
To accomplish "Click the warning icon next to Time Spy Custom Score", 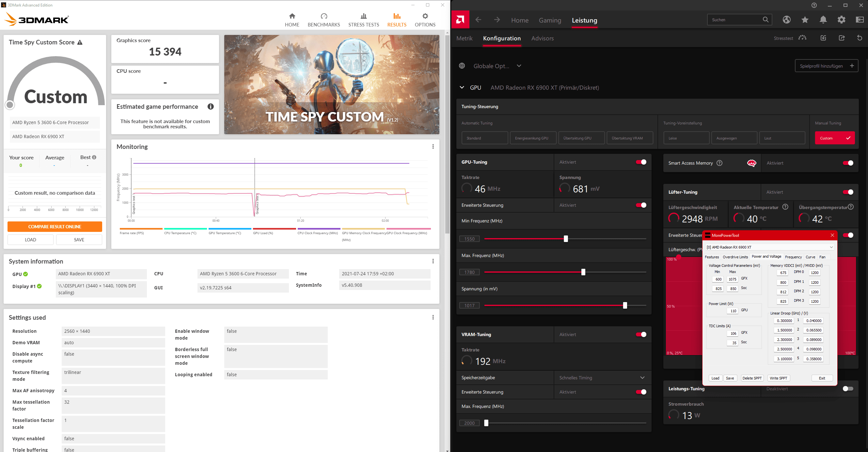I will [80, 42].
